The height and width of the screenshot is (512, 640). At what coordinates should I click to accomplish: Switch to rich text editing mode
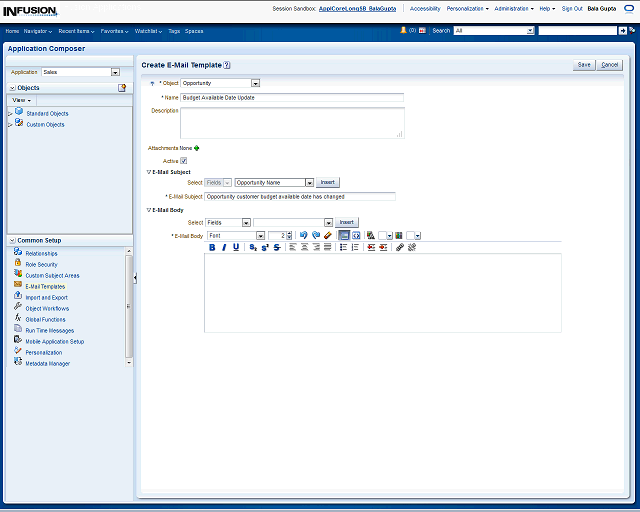tap(343, 235)
